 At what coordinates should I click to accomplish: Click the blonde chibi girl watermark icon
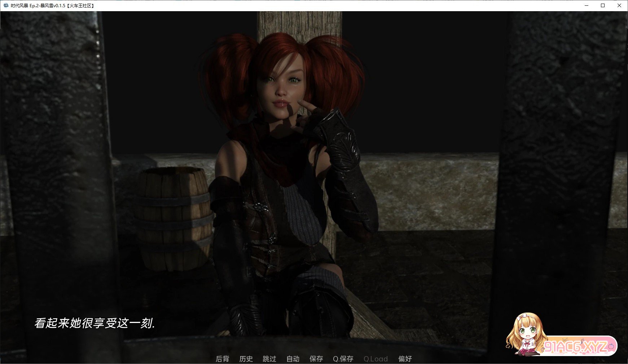(x=525, y=334)
